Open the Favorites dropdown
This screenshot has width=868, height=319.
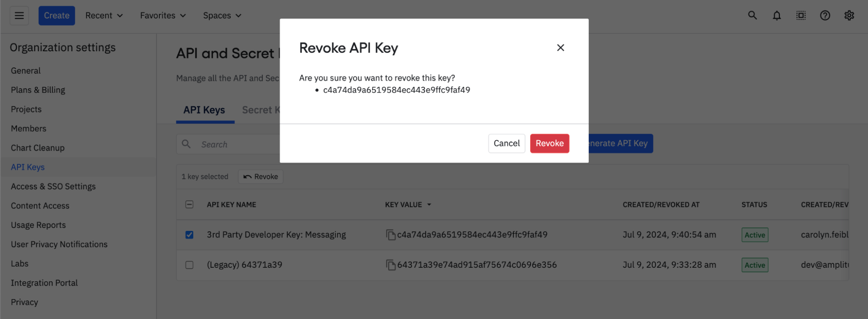163,16
